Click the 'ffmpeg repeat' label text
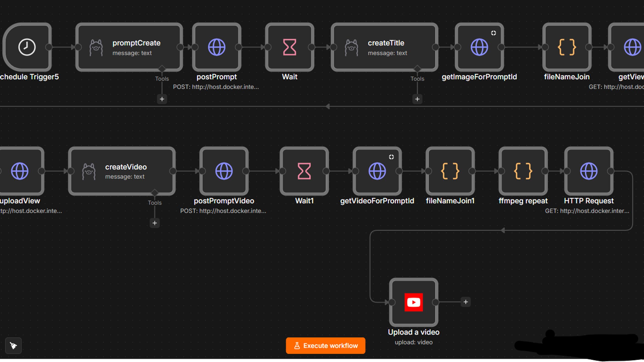This screenshot has width=644, height=362. pyautogui.click(x=523, y=201)
